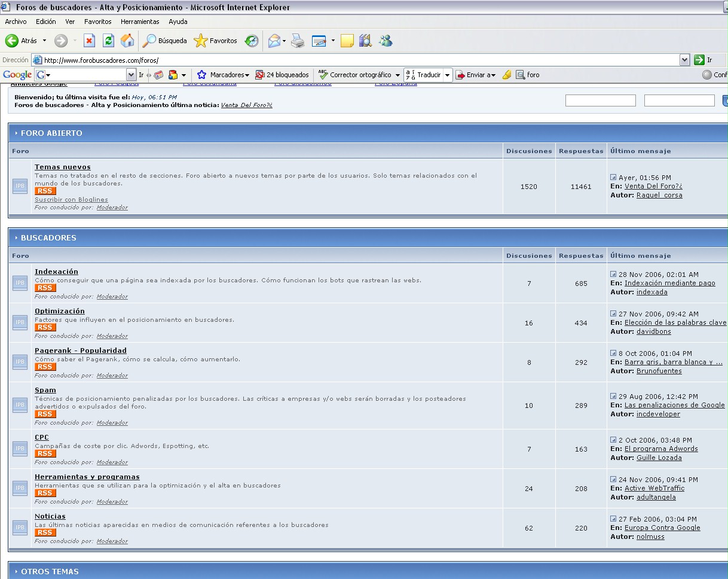Viewport: 728px width, 579px height.
Task: Expand the address bar URL dropdown
Action: point(685,60)
